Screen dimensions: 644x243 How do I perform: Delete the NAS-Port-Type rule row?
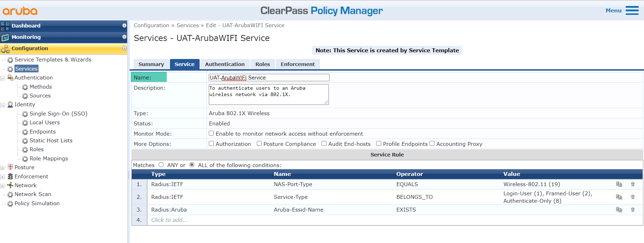coord(633,184)
